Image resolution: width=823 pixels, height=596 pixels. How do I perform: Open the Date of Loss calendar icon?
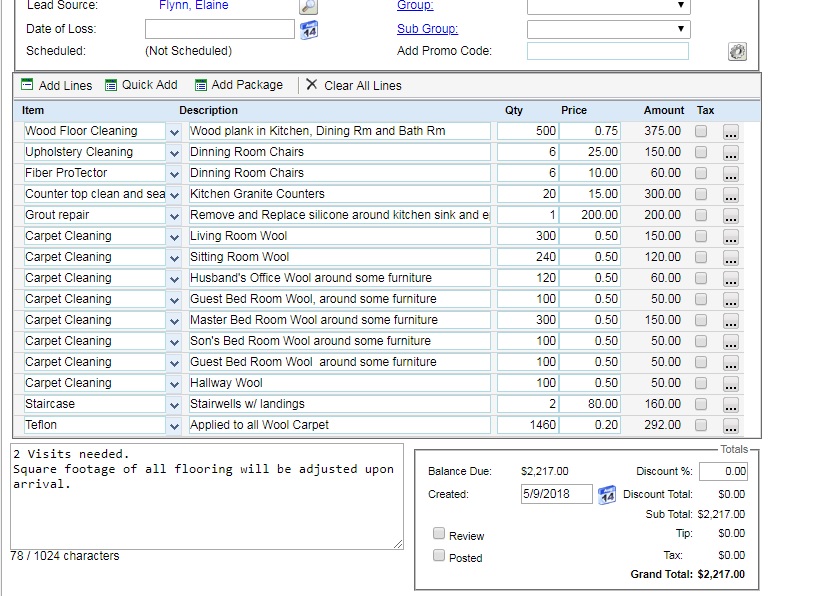309,29
